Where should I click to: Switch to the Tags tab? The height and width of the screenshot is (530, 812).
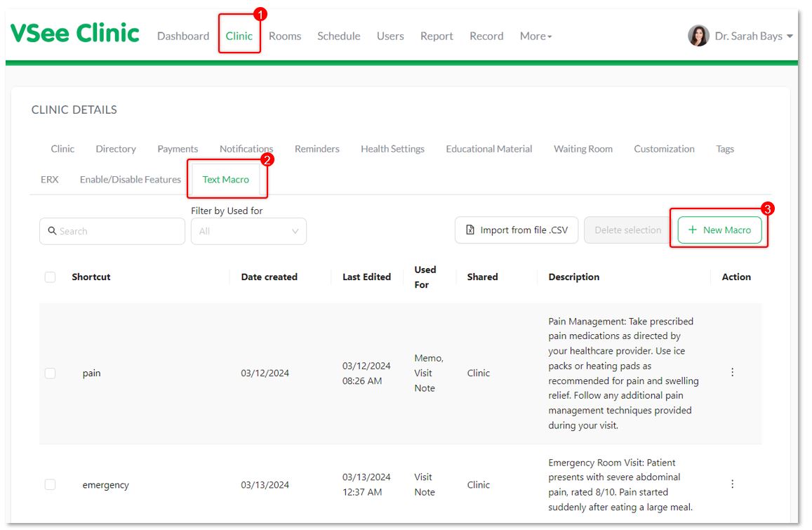coord(725,149)
